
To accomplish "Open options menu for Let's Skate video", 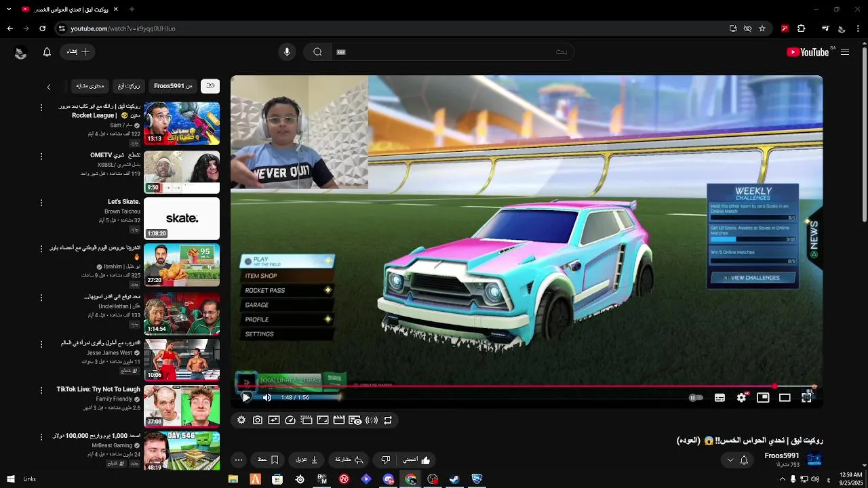I will point(41,203).
